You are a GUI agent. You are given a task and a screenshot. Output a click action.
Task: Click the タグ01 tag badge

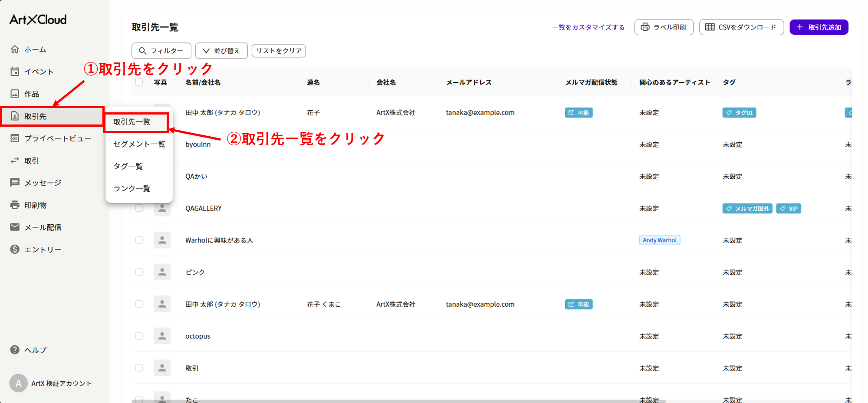[739, 113]
